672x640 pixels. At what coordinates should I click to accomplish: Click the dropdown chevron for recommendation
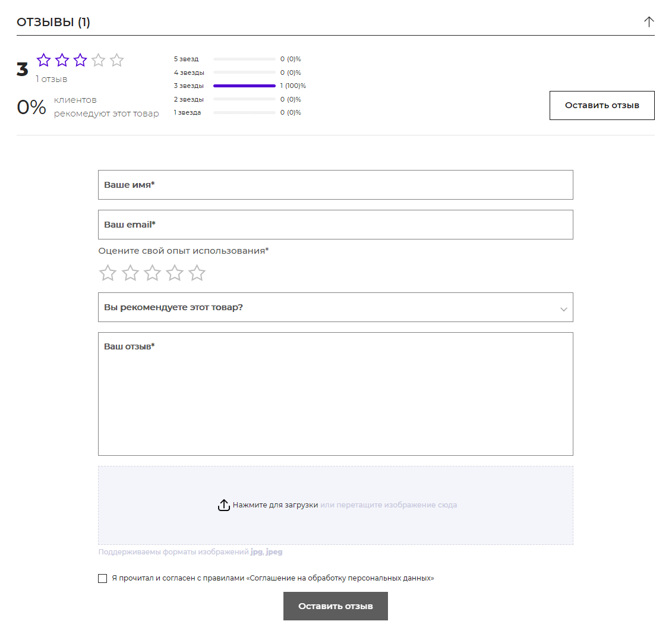[x=564, y=309]
